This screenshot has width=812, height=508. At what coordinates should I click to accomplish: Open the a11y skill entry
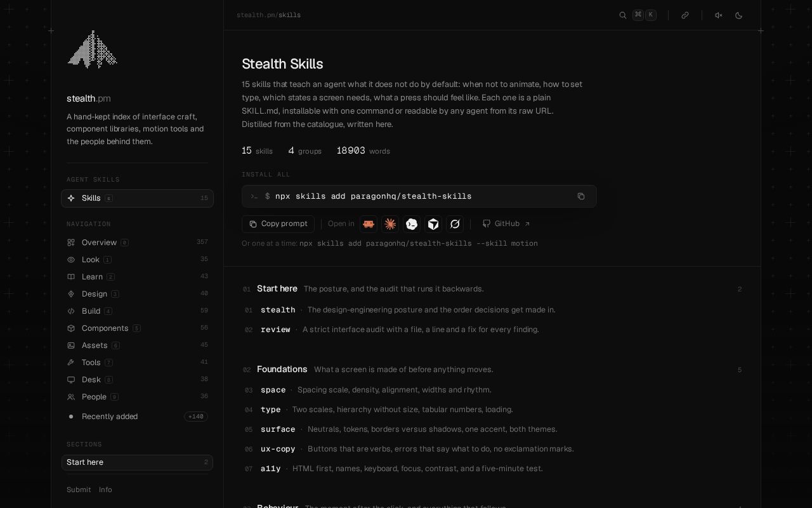[492, 469]
